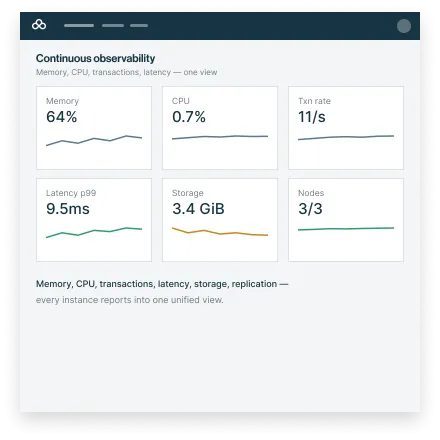Open the user avatar circle
The height and width of the screenshot is (440, 440).
404,26
